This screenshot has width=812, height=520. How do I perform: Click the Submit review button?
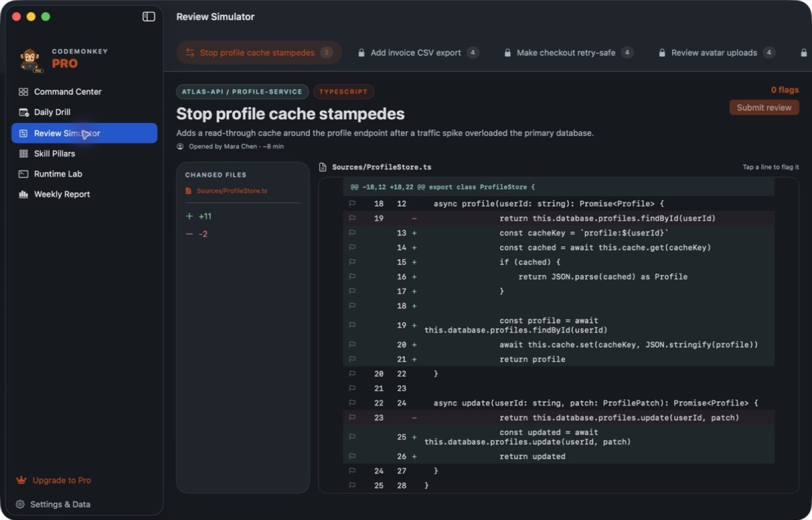point(764,108)
